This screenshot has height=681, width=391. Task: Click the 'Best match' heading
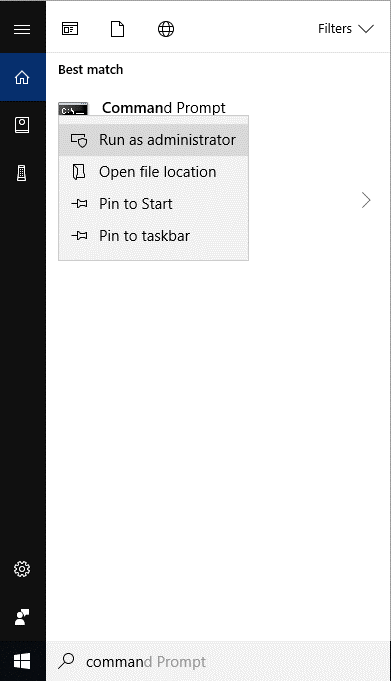point(90,69)
